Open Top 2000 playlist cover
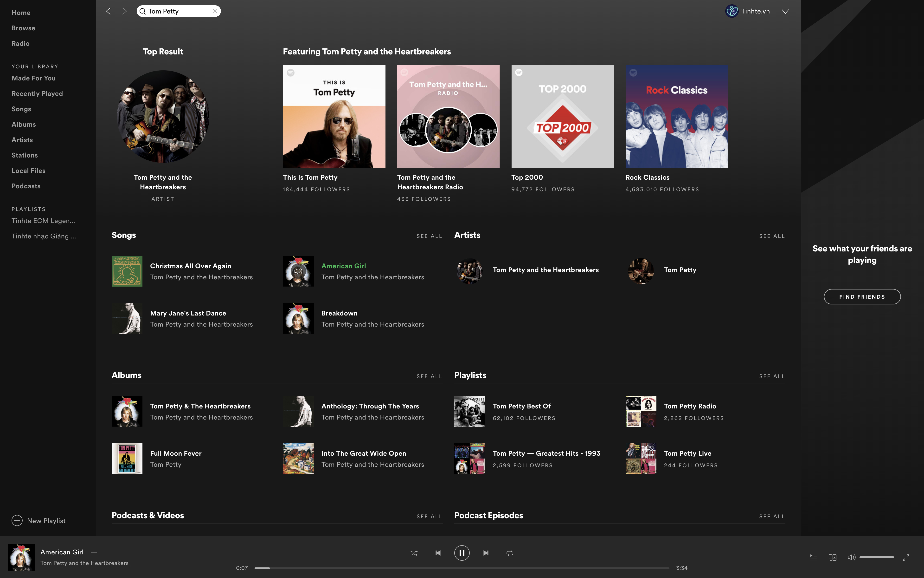This screenshot has width=924, height=578. tap(562, 116)
